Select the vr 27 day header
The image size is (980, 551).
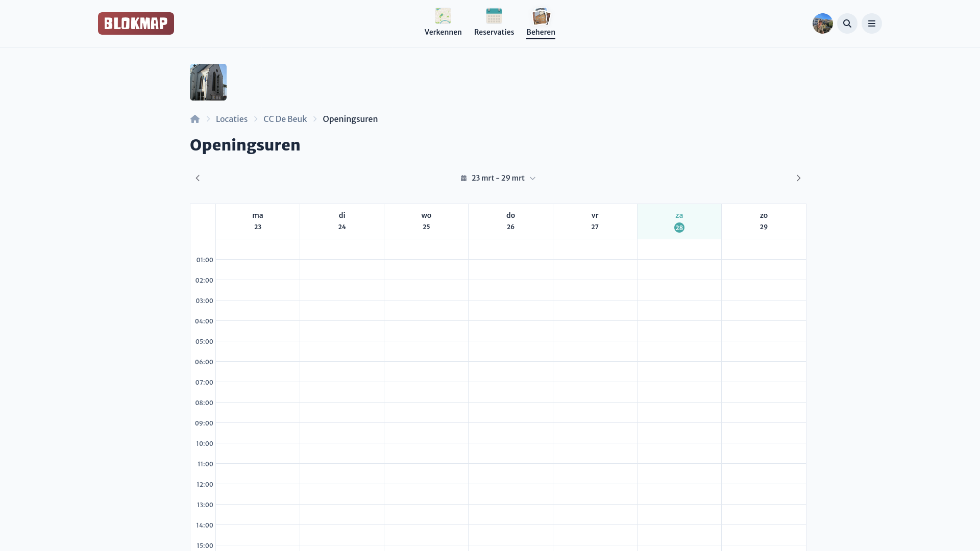click(595, 221)
